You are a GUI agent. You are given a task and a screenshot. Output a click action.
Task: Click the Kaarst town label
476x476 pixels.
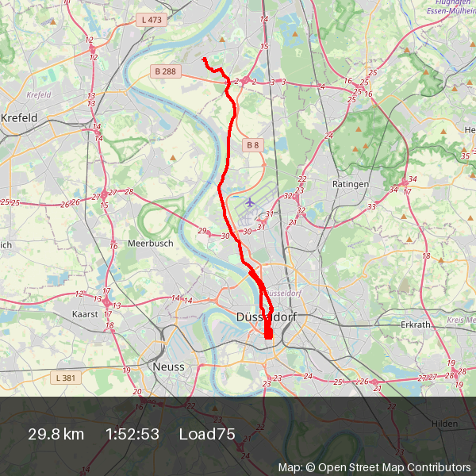[x=85, y=314]
